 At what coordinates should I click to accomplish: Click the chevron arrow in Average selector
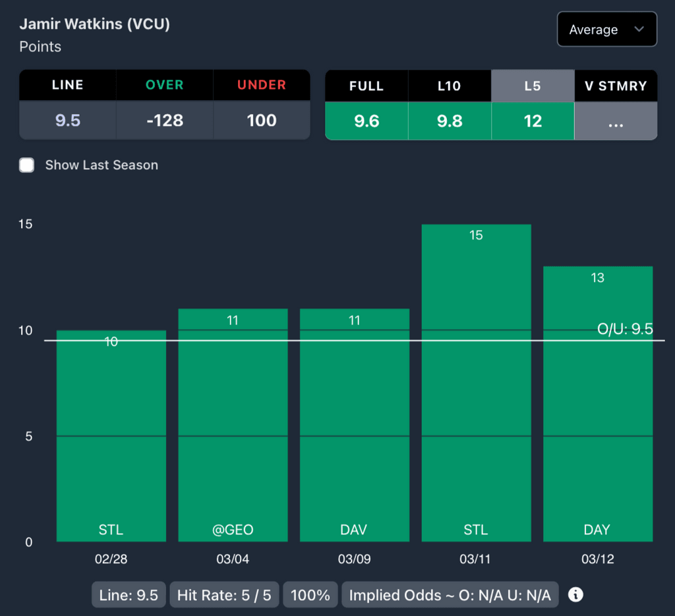click(x=638, y=30)
